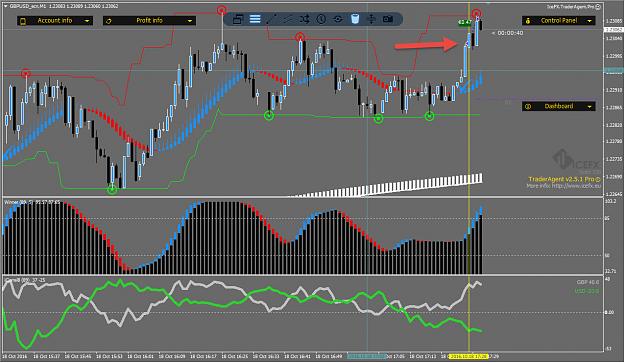Click the money bag icon on Control Panel
The width and height of the screenshot is (625, 363).
(528, 21)
